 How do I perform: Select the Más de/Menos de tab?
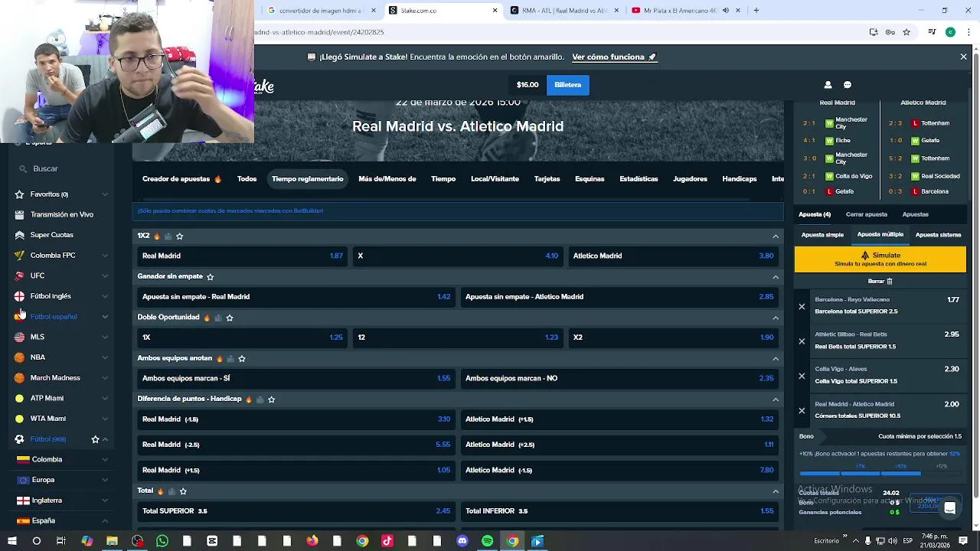[387, 179]
